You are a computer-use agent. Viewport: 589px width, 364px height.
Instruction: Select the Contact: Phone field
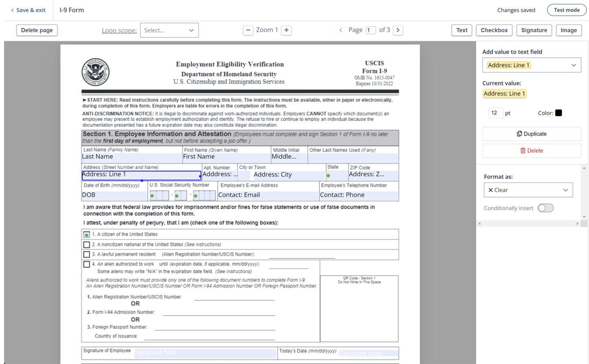coord(358,195)
